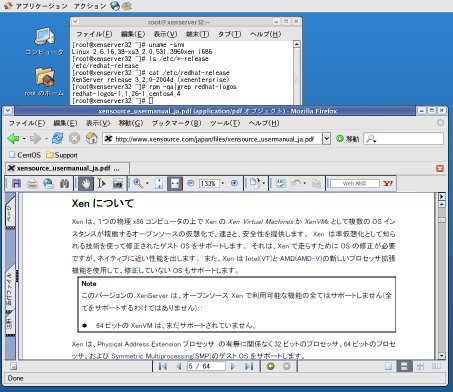The image size is (453, 392).
Task: Open the CentOS bookmark link
Action: coord(25,155)
